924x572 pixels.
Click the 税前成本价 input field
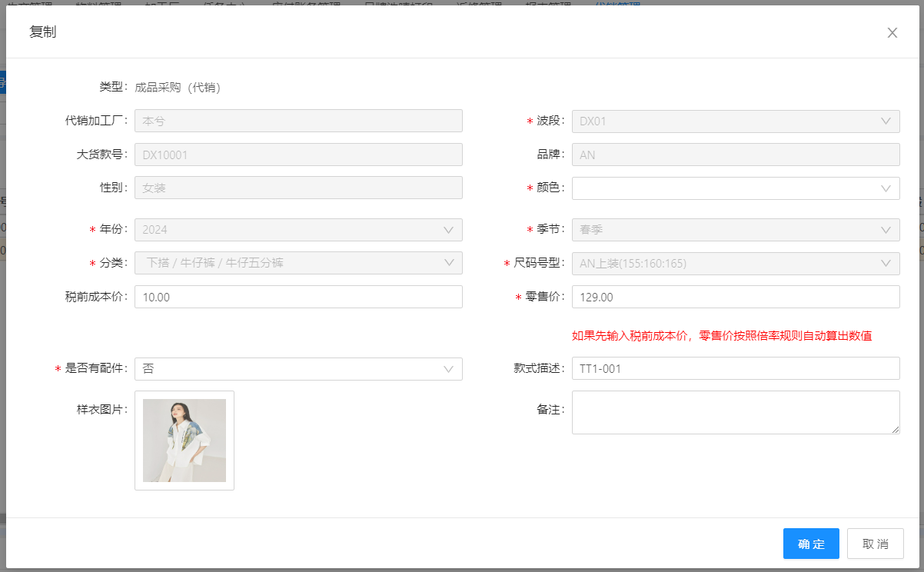pyautogui.click(x=298, y=298)
